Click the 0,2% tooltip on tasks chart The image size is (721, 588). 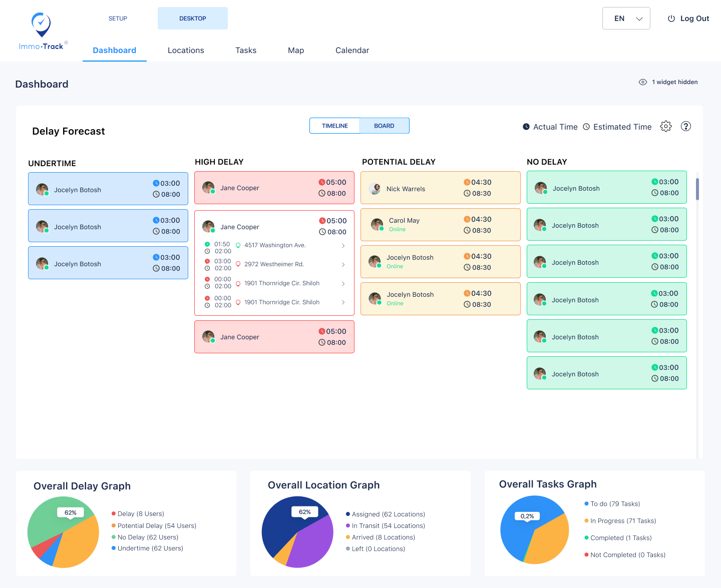point(527,516)
